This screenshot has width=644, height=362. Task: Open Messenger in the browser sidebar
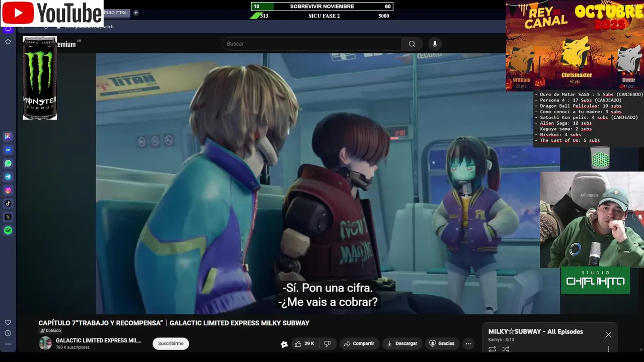8,150
